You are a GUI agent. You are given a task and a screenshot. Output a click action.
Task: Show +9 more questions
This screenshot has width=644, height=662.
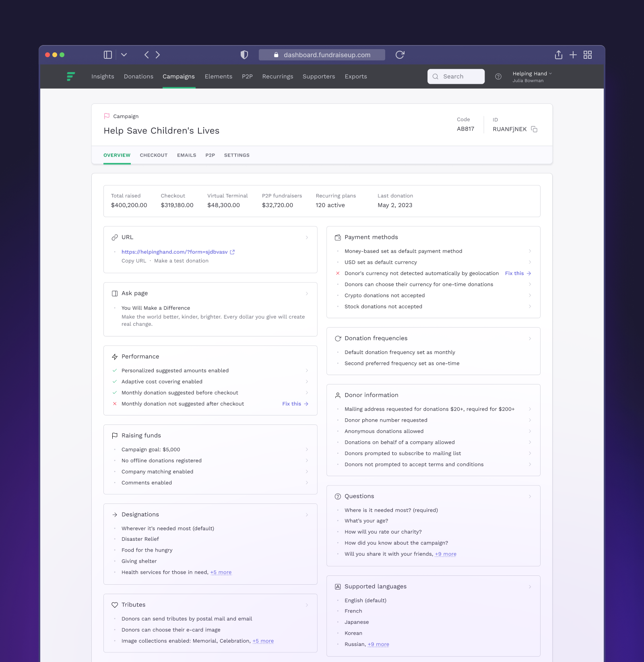446,554
